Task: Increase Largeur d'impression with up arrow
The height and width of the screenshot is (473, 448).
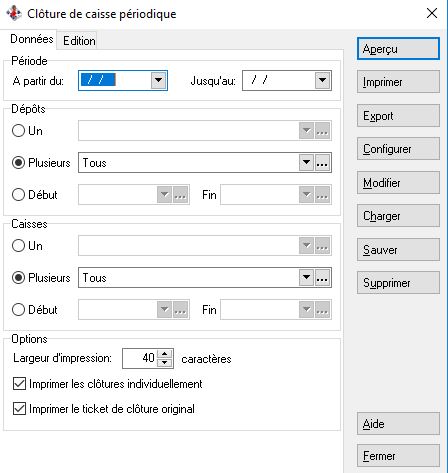Action: coord(165,354)
